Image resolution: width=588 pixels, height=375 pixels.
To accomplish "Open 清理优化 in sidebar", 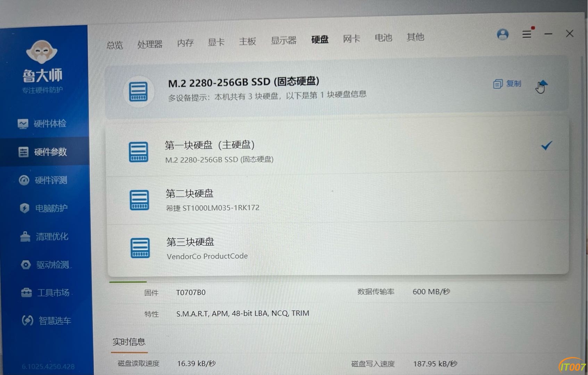I will coord(44,237).
